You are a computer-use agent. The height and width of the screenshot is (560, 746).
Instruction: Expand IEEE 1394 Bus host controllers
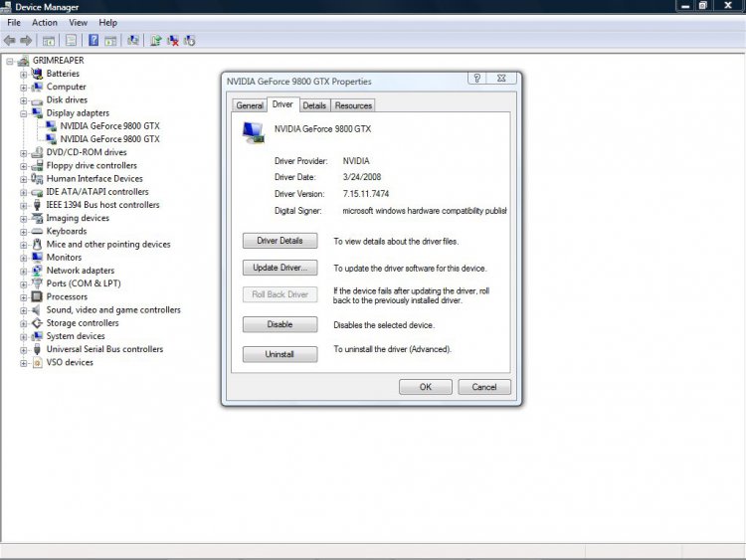[23, 206]
